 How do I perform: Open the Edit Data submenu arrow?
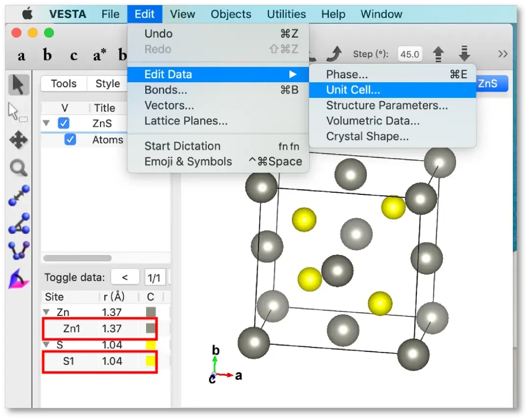pyautogui.click(x=293, y=74)
